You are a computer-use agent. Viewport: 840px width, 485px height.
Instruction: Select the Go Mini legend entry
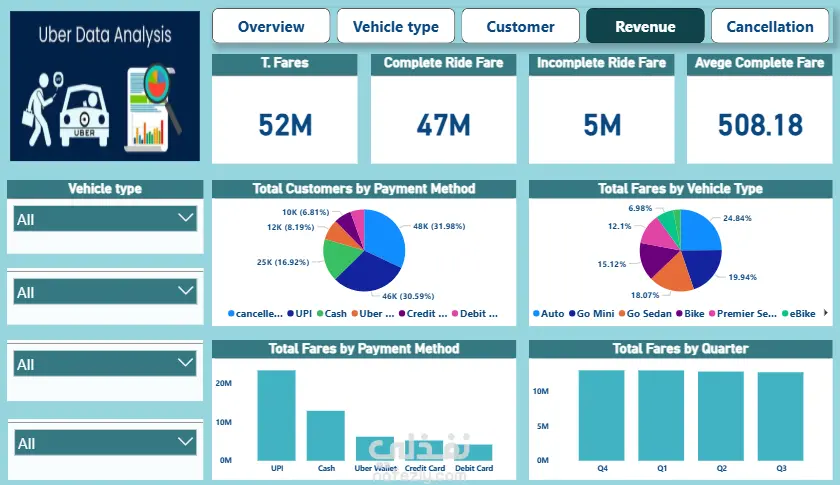coord(592,314)
